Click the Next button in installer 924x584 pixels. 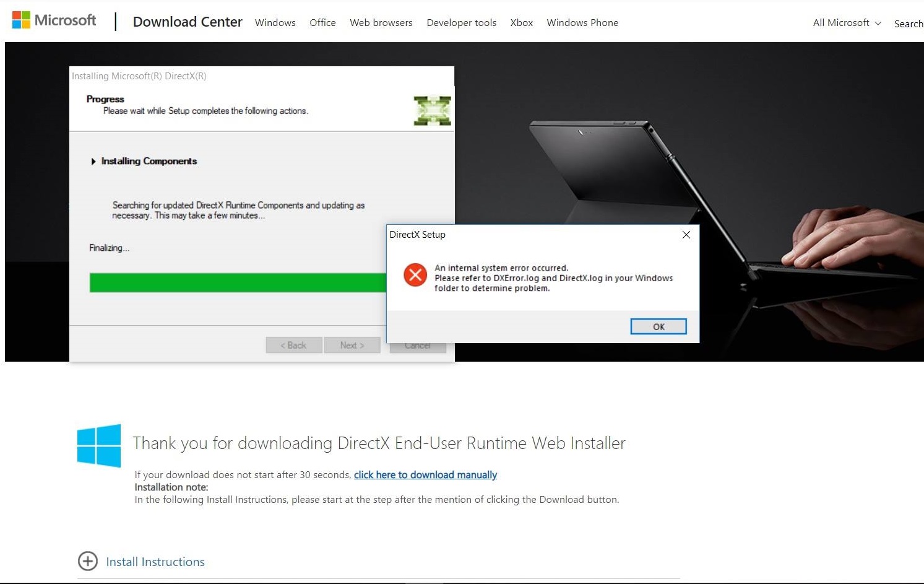pyautogui.click(x=352, y=345)
